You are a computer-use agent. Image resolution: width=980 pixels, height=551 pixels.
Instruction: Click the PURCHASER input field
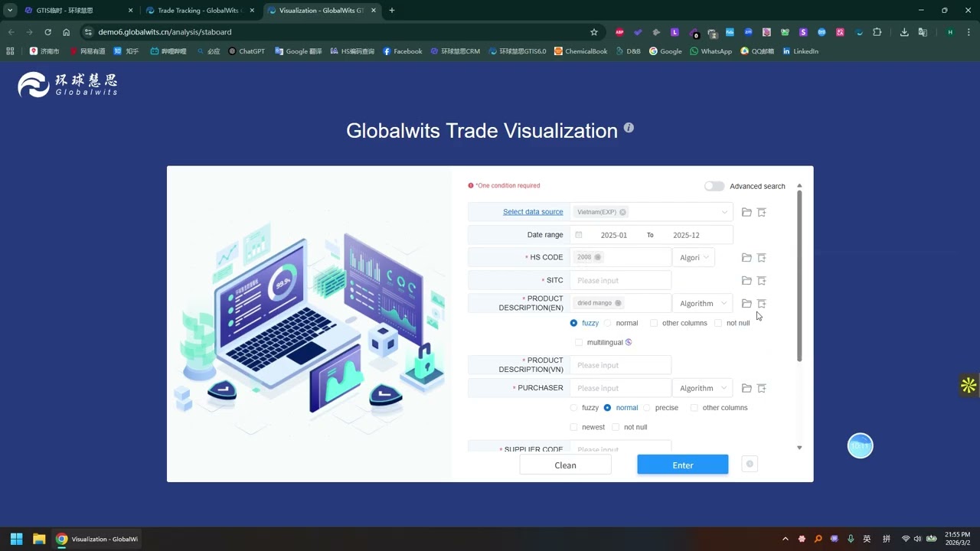click(620, 388)
